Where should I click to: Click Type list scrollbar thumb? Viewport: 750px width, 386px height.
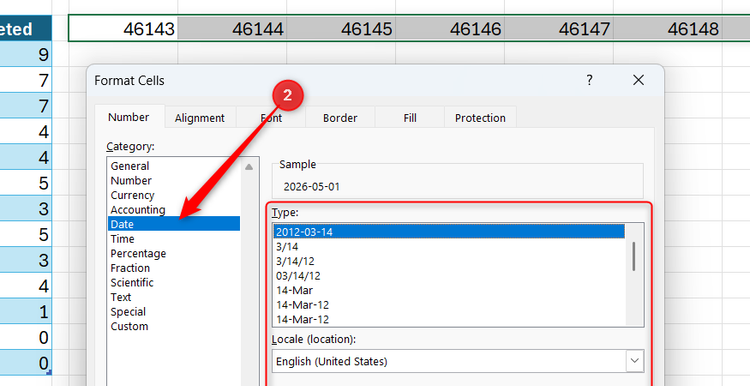pyautogui.click(x=634, y=256)
